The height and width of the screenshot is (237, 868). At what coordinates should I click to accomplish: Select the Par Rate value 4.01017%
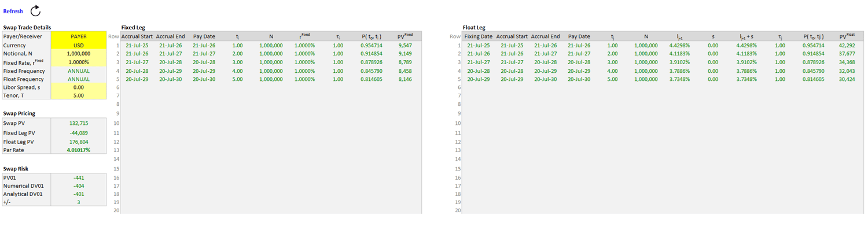click(x=79, y=150)
